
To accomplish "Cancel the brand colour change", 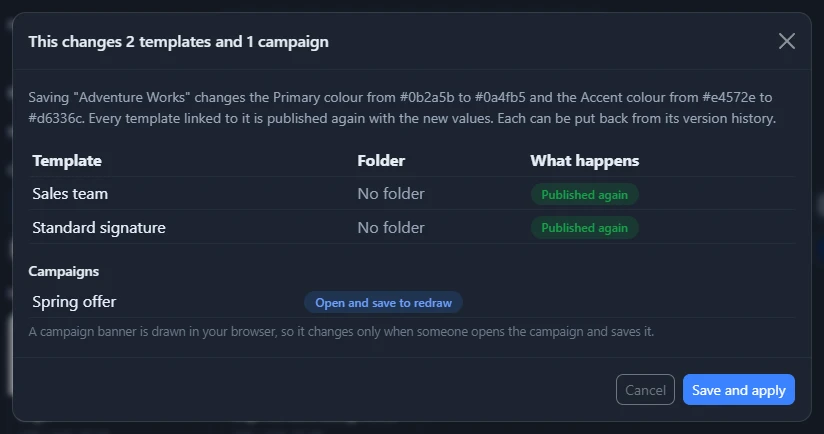I will click(645, 390).
